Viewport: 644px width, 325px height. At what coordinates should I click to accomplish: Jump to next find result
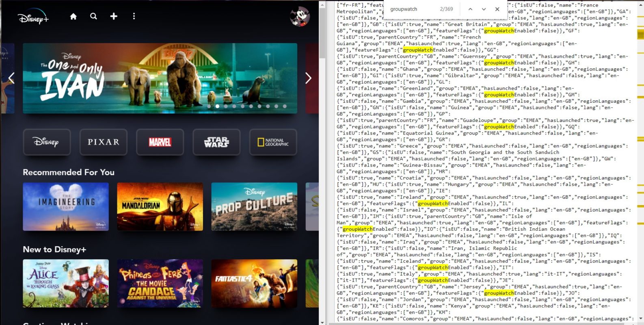[x=484, y=9]
